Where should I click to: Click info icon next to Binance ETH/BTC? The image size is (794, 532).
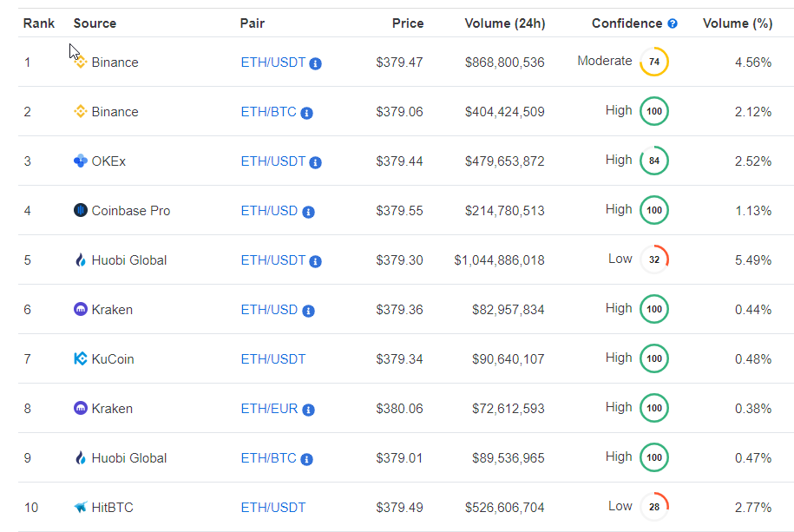click(x=306, y=113)
